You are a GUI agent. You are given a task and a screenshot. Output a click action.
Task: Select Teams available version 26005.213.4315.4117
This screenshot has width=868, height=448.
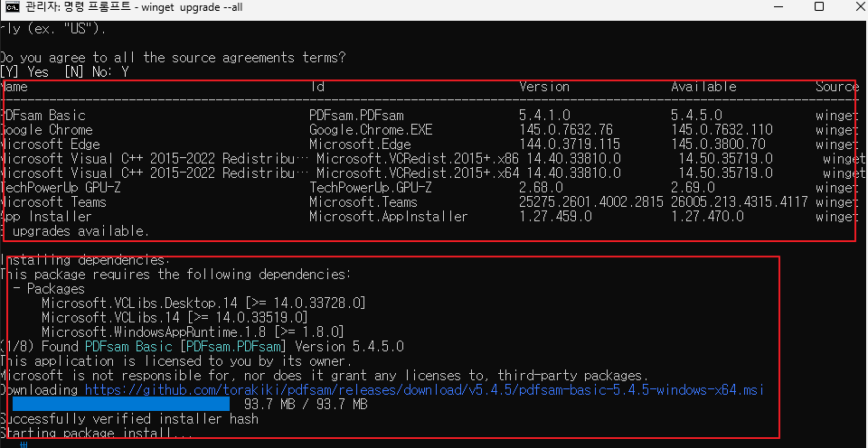tap(740, 202)
